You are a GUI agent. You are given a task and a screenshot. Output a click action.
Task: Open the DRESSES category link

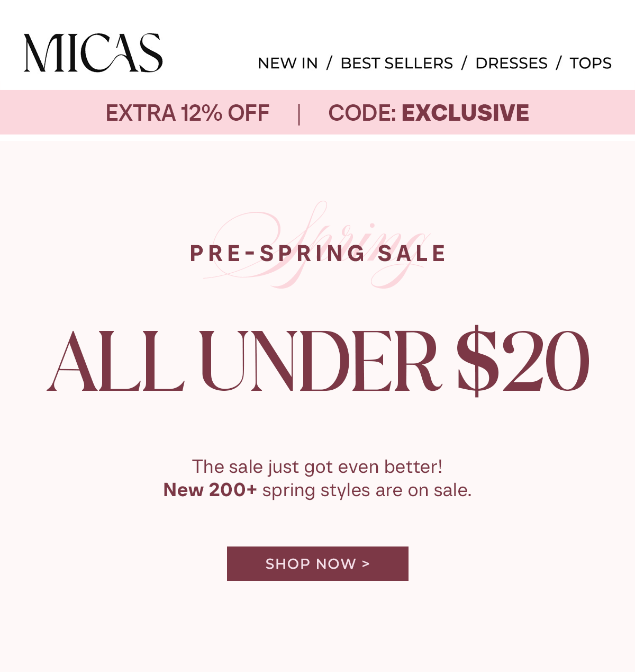[511, 63]
